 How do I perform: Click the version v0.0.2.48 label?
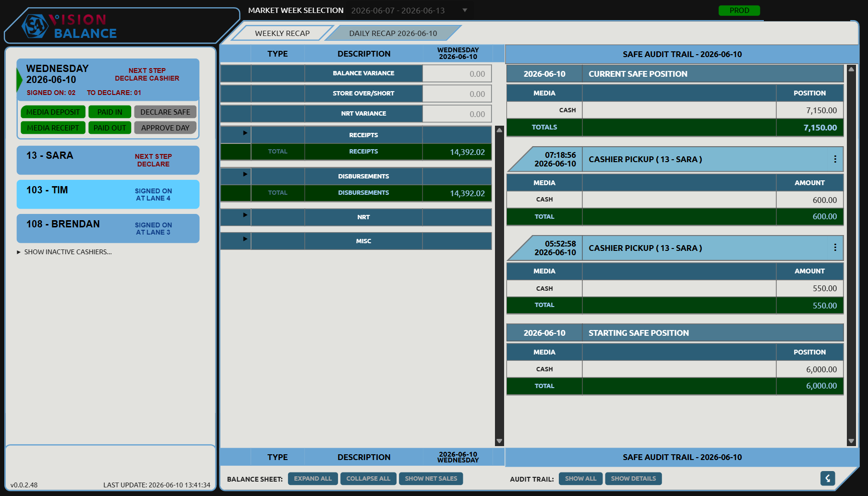24,485
